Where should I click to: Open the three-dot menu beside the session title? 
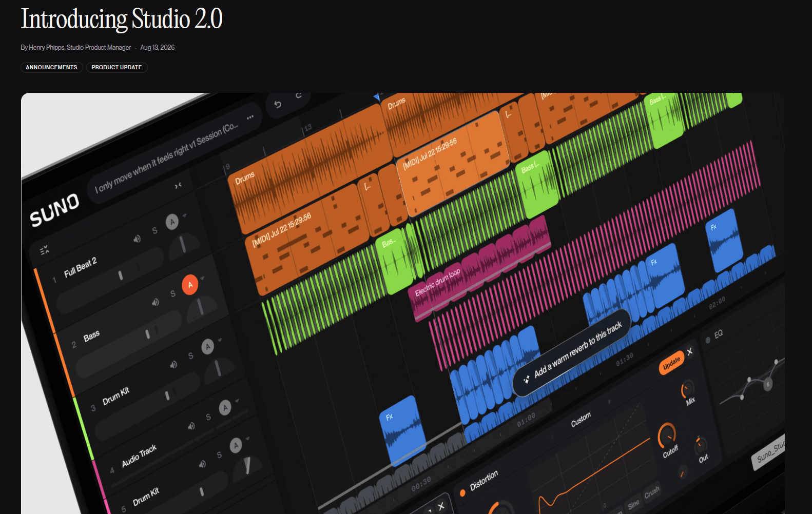(x=250, y=117)
